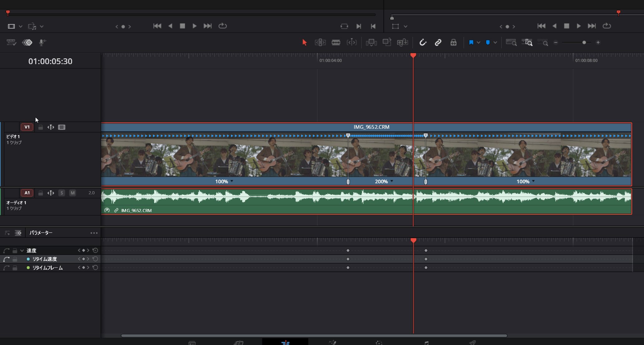
Task: Toggle the chain Linked Selection icon
Action: 438,42
